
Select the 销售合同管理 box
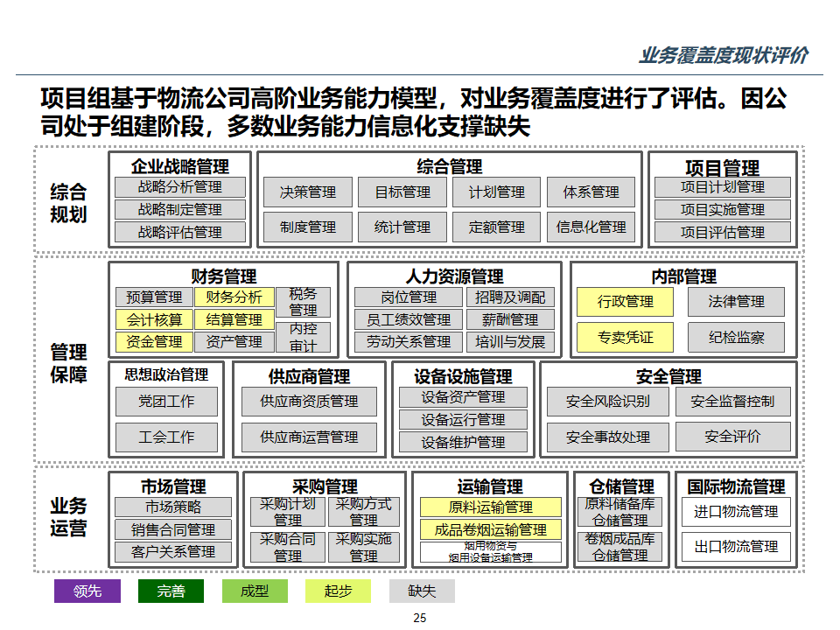click(x=173, y=530)
